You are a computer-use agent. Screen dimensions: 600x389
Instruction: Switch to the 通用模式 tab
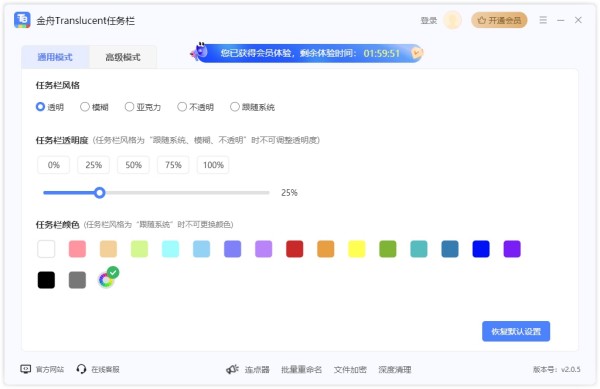[55, 57]
